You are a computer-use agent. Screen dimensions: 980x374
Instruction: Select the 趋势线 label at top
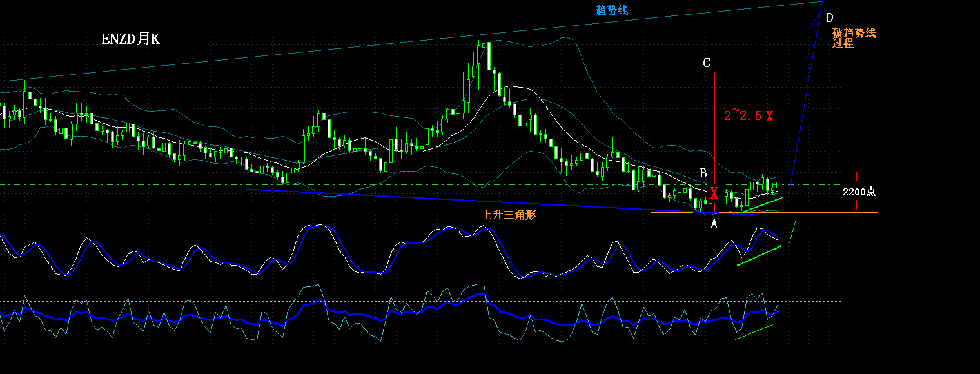[x=611, y=10]
